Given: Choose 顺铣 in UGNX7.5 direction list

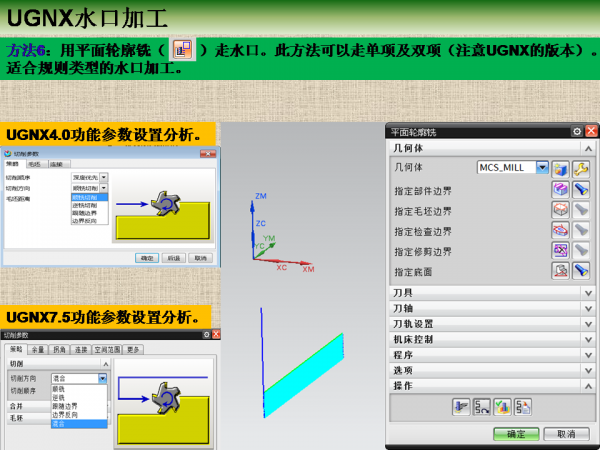Looking at the screenshot, I should pyautogui.click(x=79, y=389).
